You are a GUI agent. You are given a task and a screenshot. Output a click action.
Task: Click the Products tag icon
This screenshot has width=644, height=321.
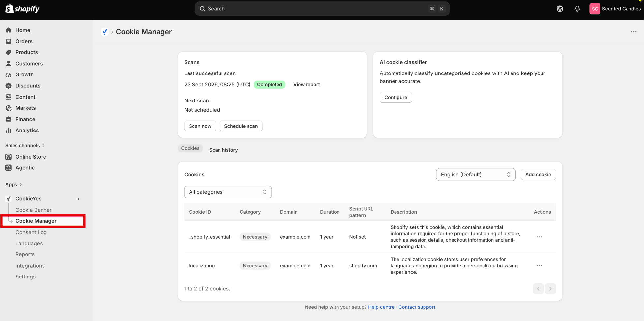click(9, 52)
